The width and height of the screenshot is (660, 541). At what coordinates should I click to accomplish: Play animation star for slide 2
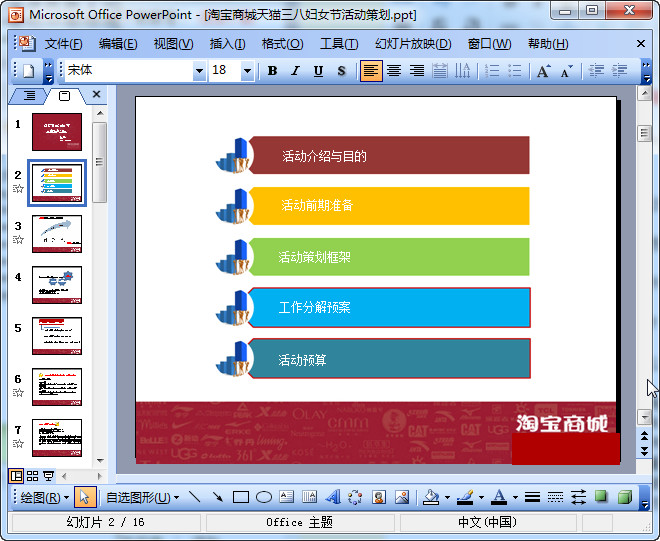point(18,188)
